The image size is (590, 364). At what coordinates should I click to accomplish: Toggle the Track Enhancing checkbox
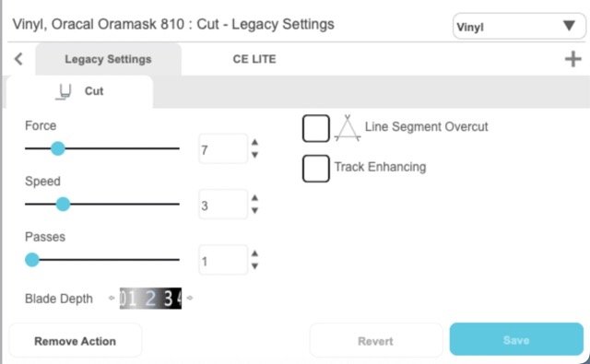316,169
